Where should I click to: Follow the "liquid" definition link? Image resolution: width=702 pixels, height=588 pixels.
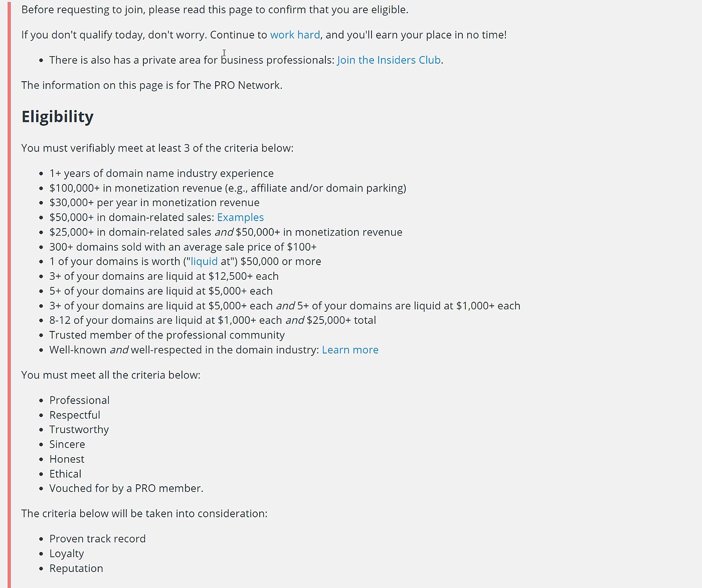coord(204,262)
